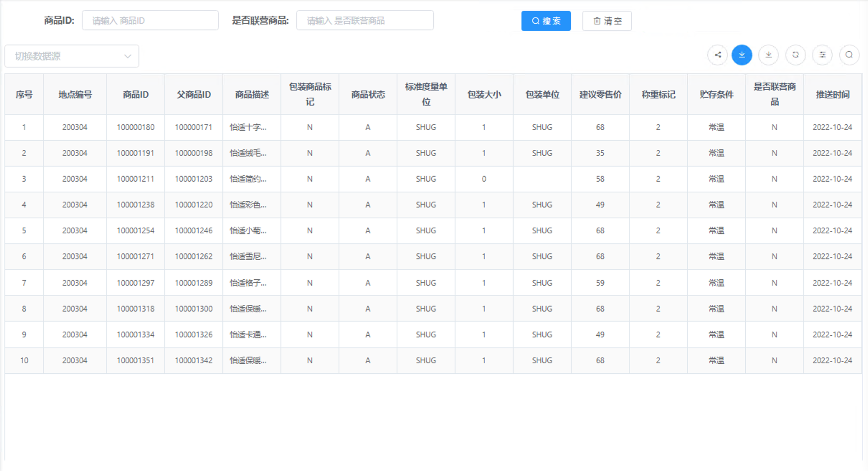
Task: Click the highlighted blue download icon
Action: (742, 55)
